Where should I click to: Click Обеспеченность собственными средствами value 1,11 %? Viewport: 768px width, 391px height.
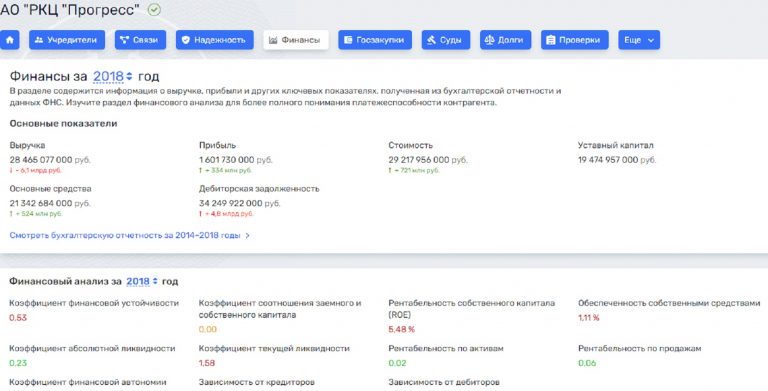point(588,318)
